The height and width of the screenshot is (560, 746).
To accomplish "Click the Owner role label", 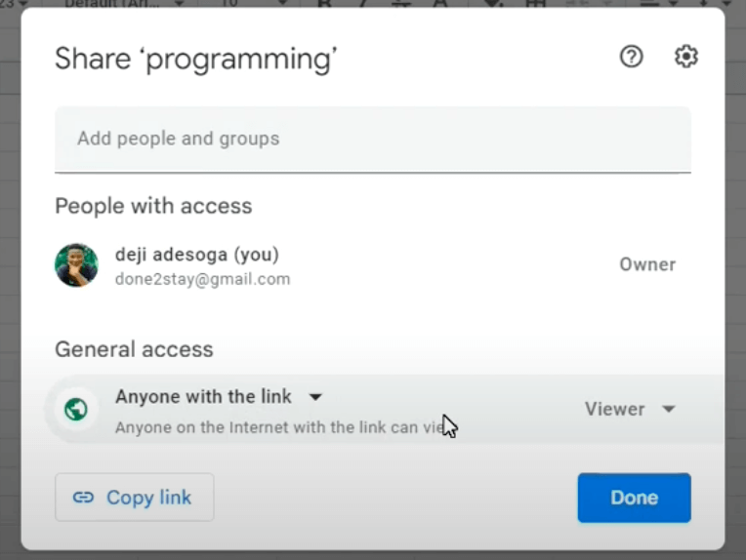I will pos(647,264).
